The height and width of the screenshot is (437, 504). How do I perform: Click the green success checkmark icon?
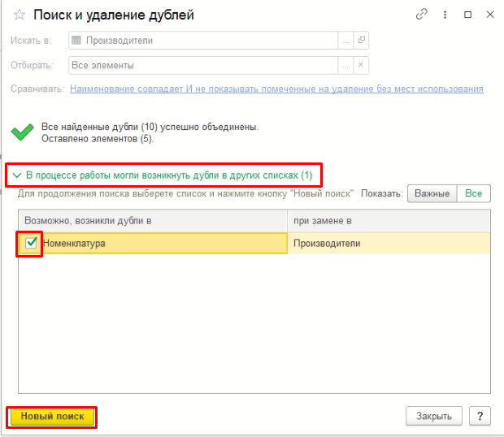22,132
